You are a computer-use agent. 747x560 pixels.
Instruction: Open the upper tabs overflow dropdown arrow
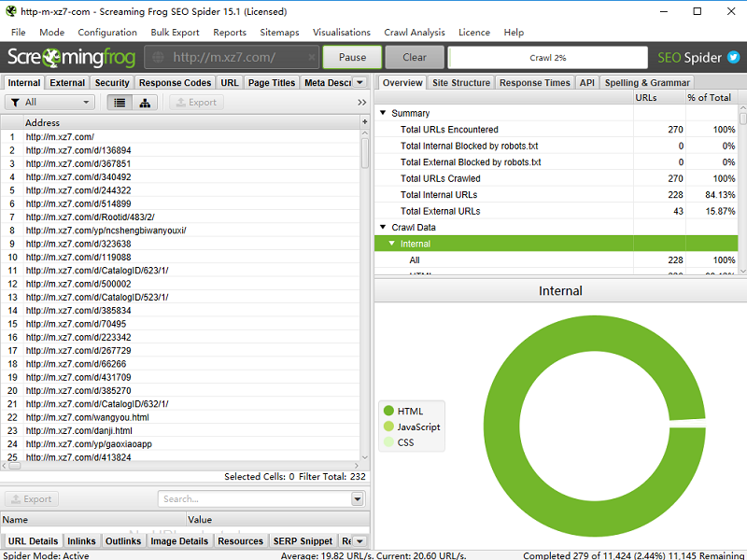tap(360, 82)
